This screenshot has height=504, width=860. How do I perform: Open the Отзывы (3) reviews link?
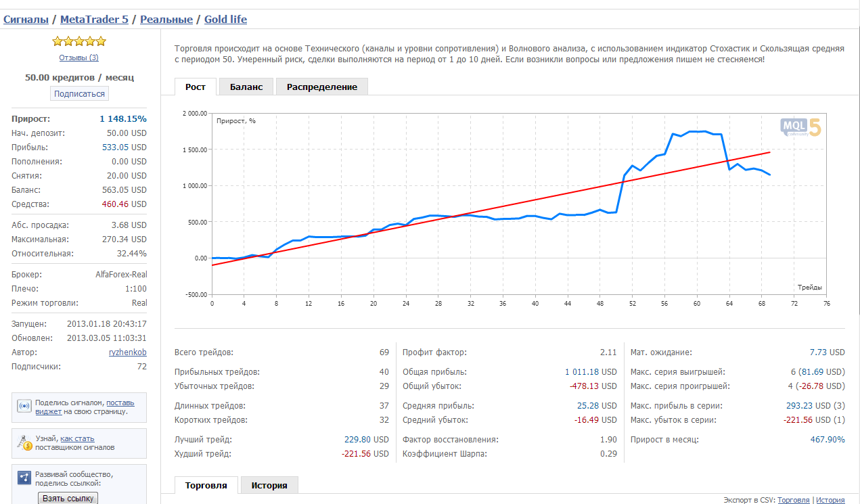tap(78, 58)
